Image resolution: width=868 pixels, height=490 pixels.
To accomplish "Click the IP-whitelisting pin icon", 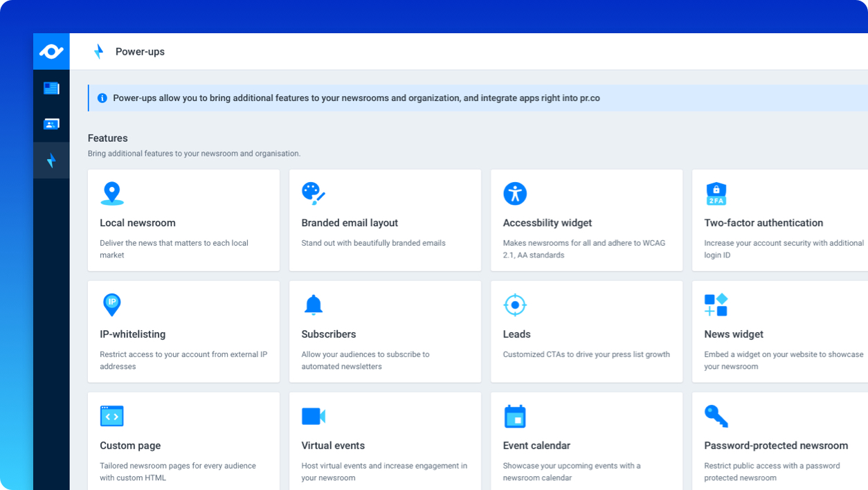I will coord(111,305).
